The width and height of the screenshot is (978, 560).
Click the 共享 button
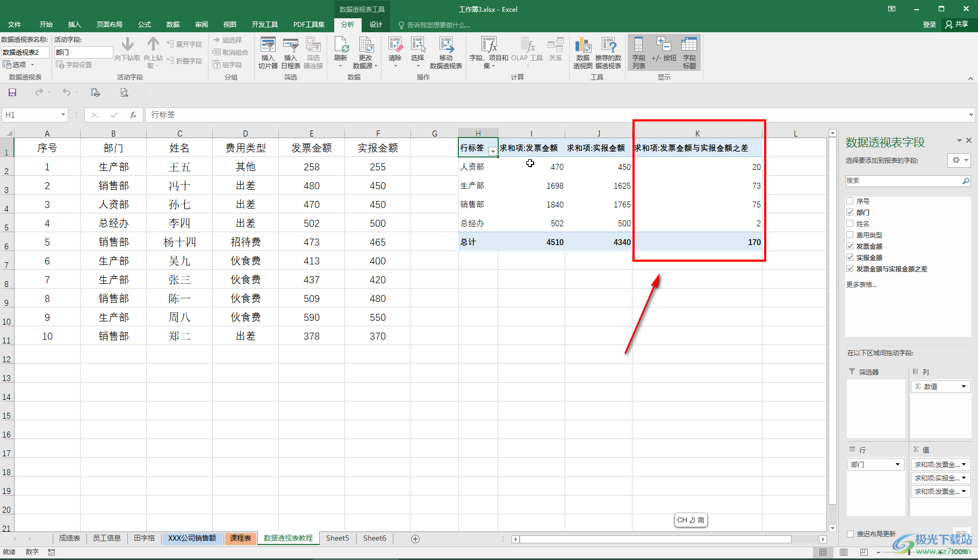pyautogui.click(x=958, y=24)
